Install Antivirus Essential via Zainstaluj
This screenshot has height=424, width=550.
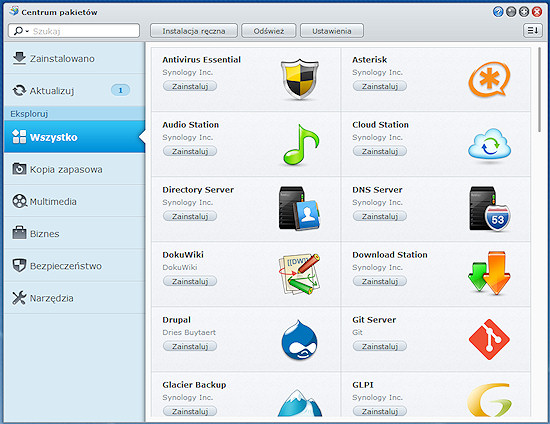pos(190,86)
